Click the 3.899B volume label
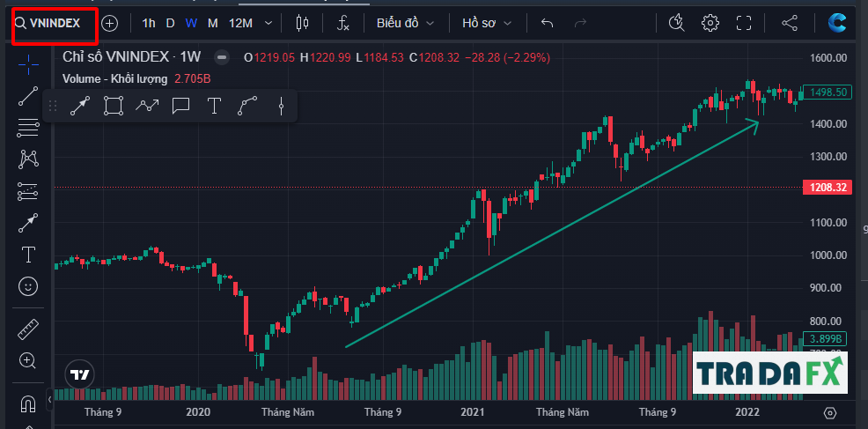Viewport: 868px width, 429px height. (826, 338)
